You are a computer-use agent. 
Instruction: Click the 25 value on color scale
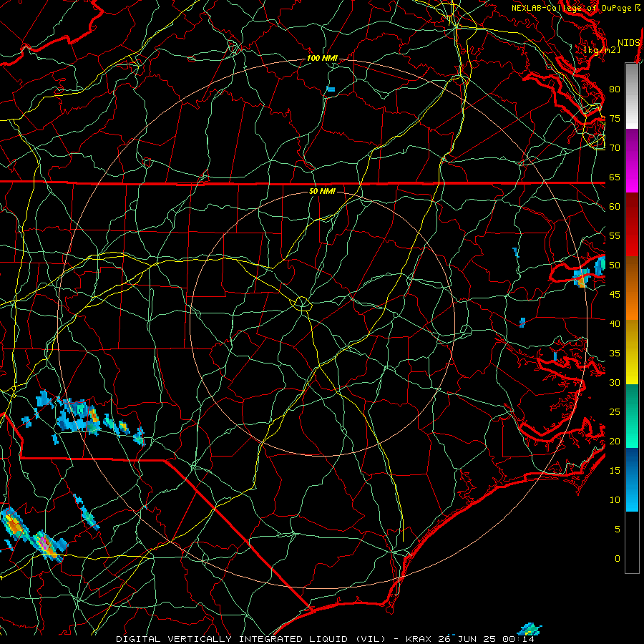615,411
